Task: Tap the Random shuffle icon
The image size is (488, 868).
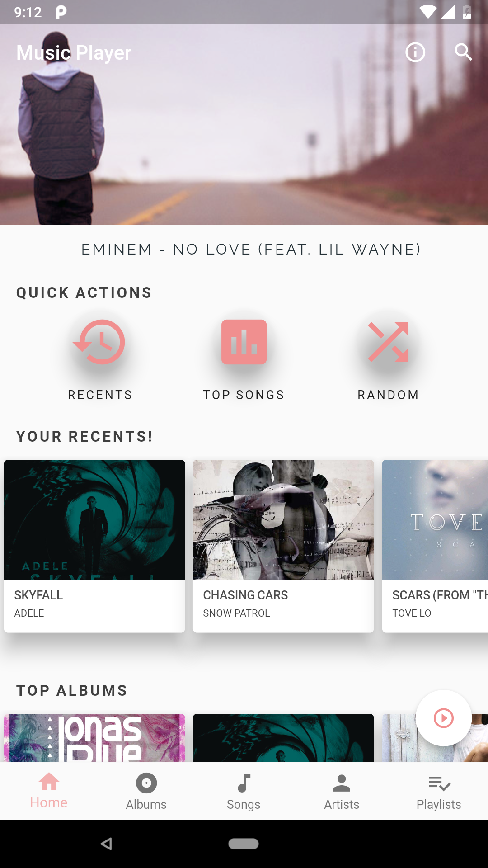Action: [388, 342]
